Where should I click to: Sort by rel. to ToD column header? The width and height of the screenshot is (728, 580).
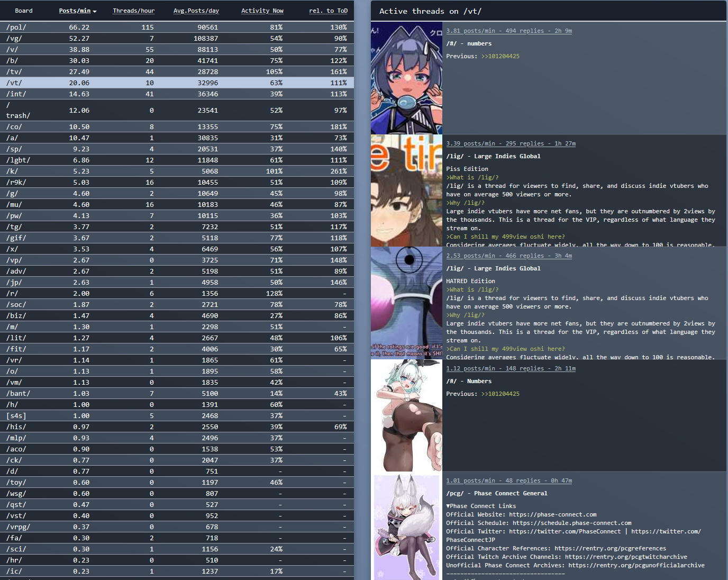point(328,11)
